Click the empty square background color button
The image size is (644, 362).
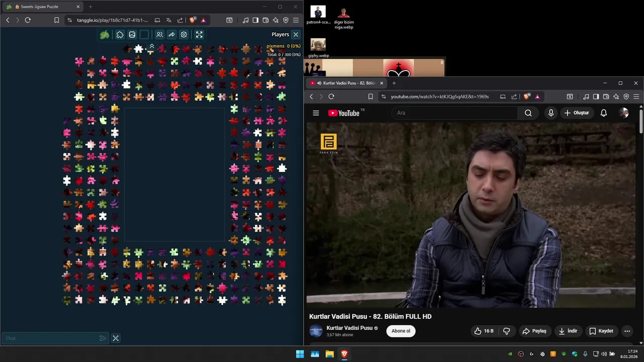click(144, 35)
